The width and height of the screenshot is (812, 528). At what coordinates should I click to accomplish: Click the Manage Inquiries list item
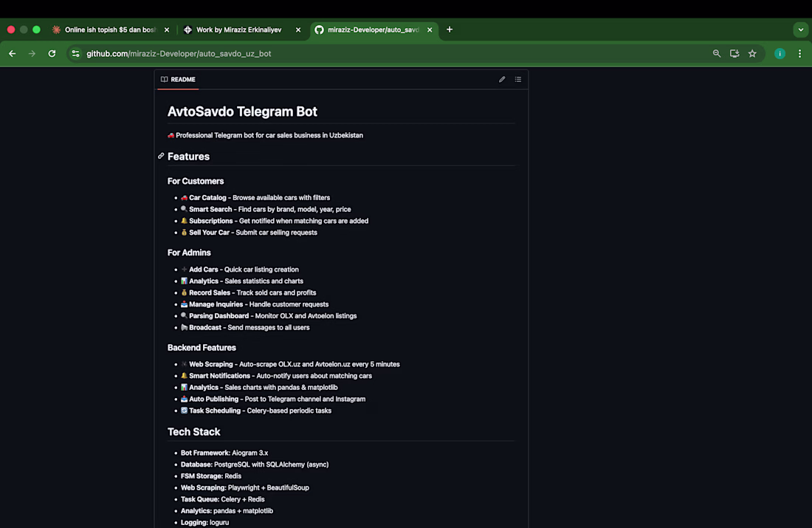[x=254, y=304]
